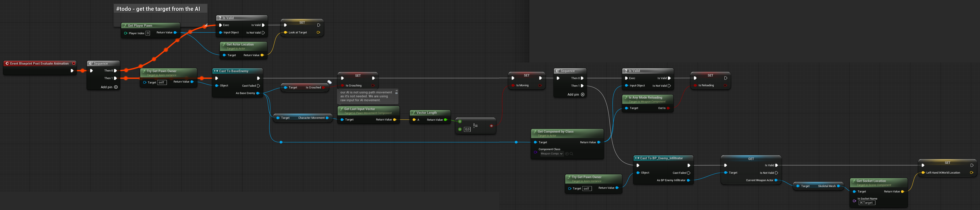Click Cast Failed exec pin on Cast To BaseEnemy
This screenshot has width=980, height=210.
coord(259,86)
